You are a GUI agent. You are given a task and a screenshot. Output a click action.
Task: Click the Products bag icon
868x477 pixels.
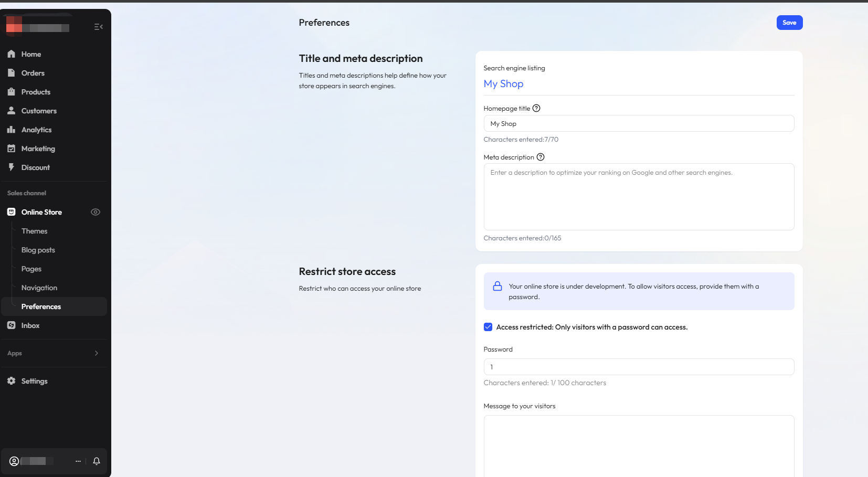(11, 92)
